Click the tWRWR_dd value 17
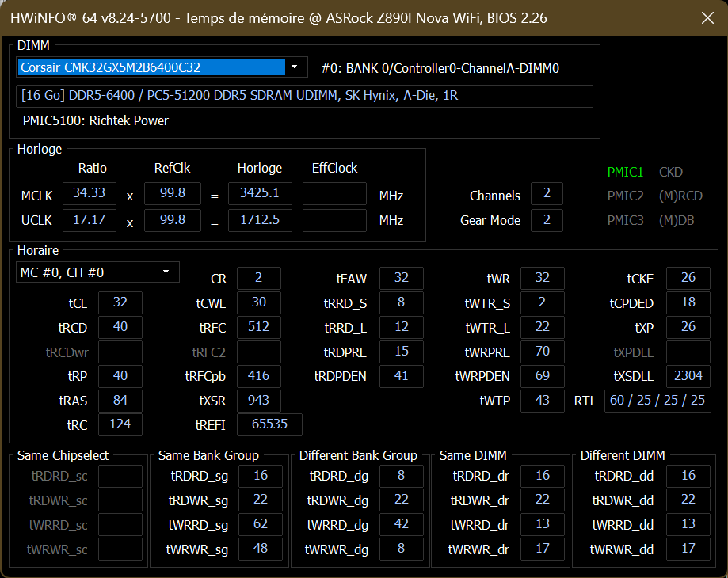The image size is (728, 578). click(688, 549)
